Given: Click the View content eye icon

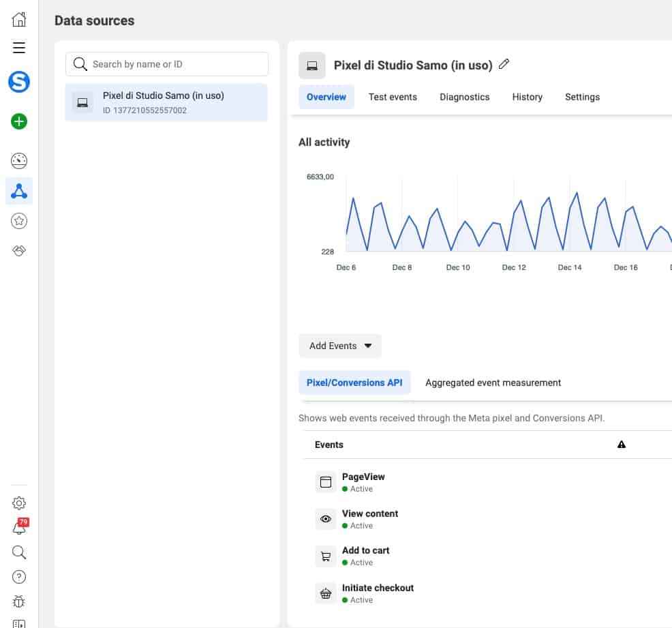Looking at the screenshot, I should click(x=326, y=519).
